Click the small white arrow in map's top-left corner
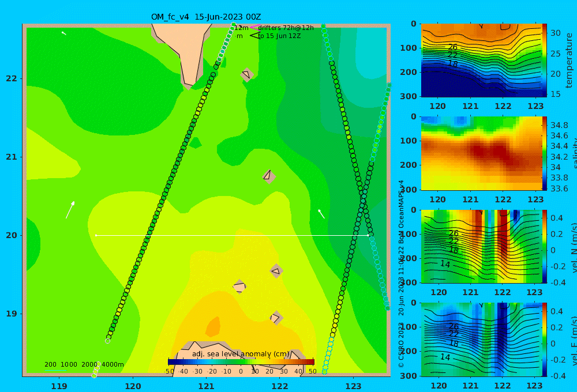Image resolution: width=577 pixels, height=392 pixels. 63,33
